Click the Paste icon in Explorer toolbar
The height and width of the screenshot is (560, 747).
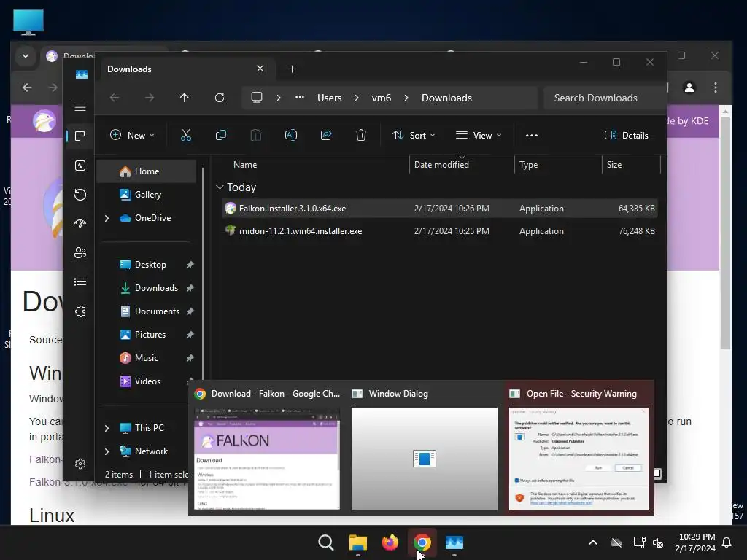256,135
